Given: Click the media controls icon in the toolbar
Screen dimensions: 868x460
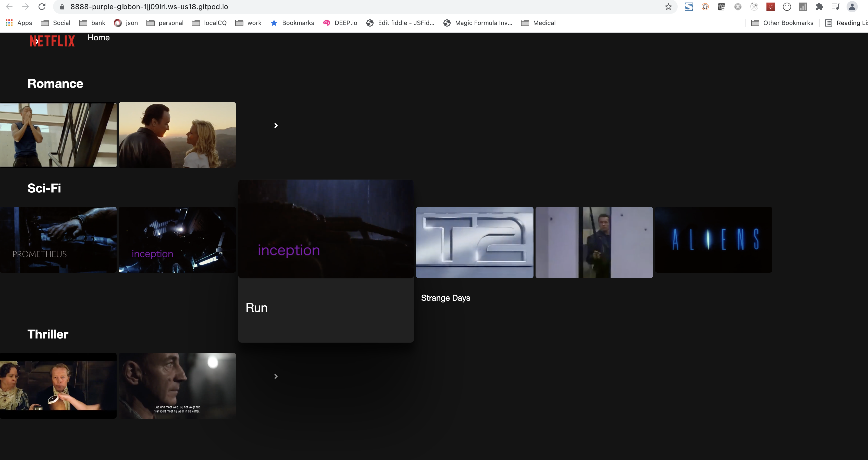Looking at the screenshot, I should (836, 7).
